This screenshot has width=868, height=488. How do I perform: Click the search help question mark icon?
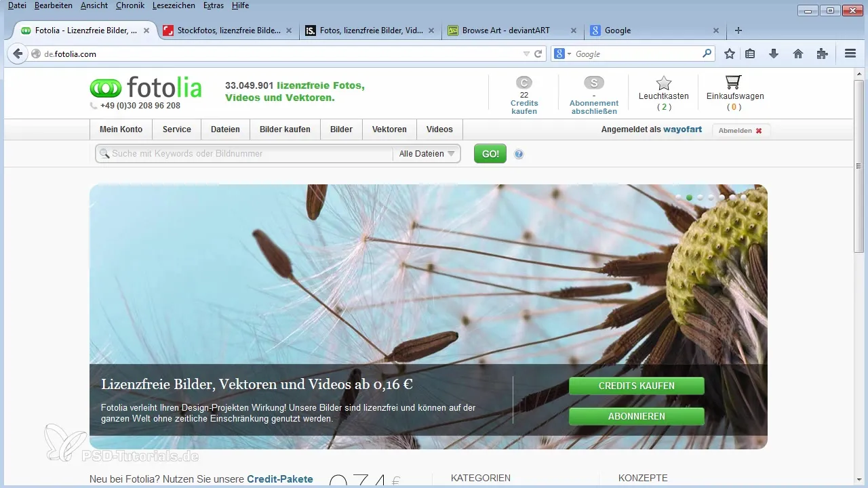click(519, 154)
